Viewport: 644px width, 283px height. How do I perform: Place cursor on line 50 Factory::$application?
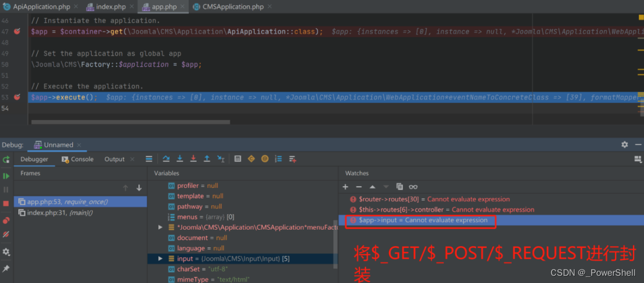click(x=124, y=64)
